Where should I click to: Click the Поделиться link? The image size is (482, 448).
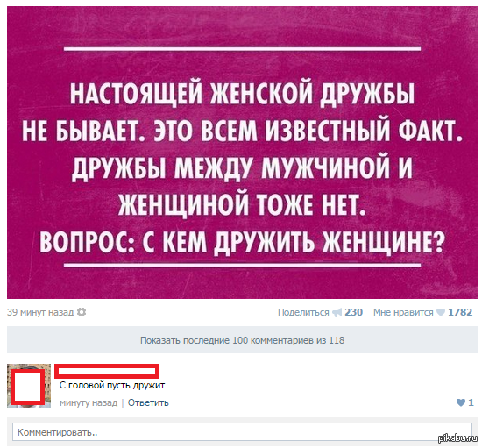[x=303, y=312]
